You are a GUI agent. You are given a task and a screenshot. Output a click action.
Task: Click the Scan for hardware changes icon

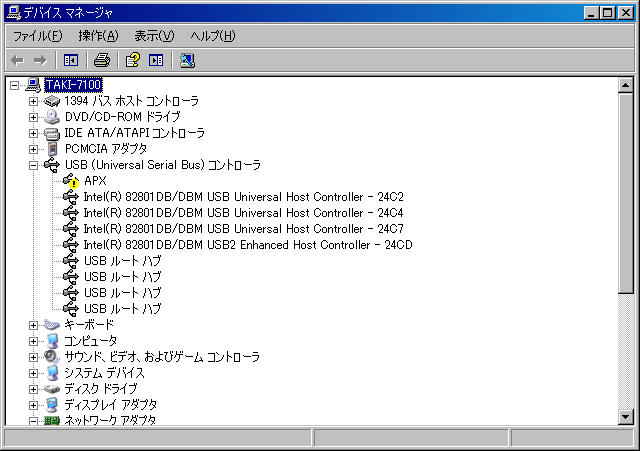[187, 60]
